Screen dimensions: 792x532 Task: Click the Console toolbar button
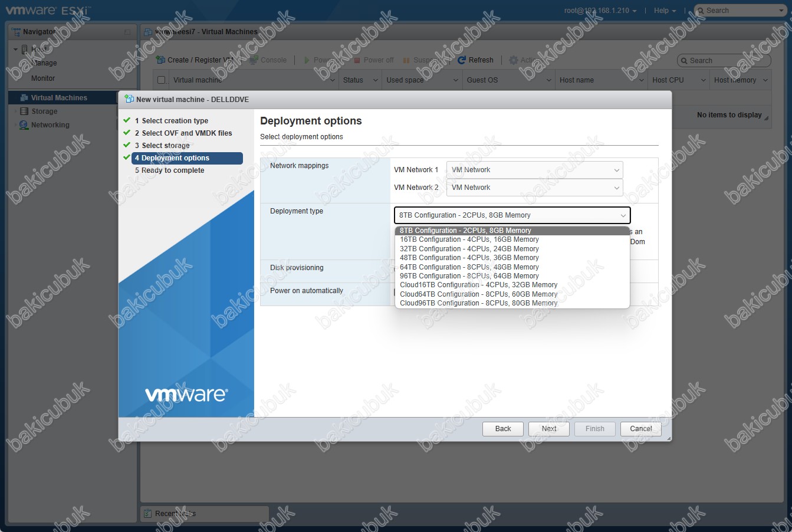coord(268,60)
